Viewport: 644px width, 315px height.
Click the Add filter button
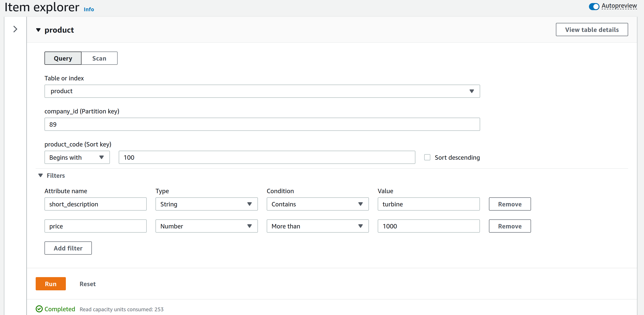click(68, 248)
